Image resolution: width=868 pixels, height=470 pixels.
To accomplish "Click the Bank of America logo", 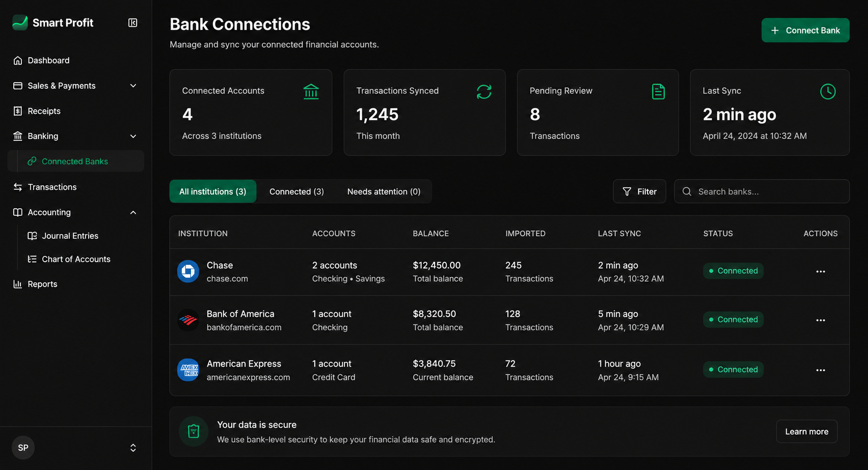I will pyautogui.click(x=188, y=320).
